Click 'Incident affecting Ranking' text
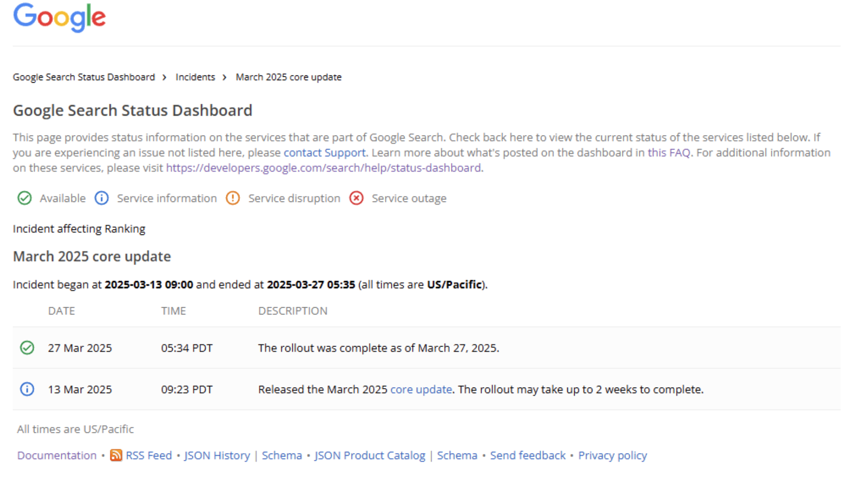 (79, 229)
